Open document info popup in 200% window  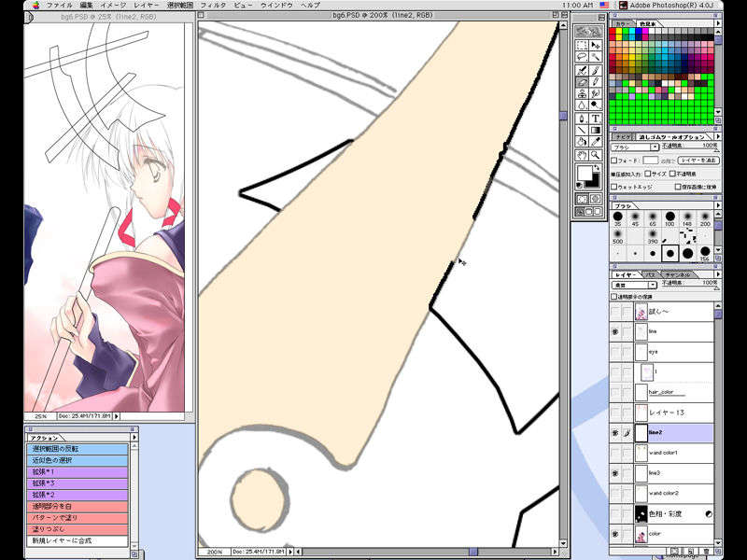(x=290, y=552)
